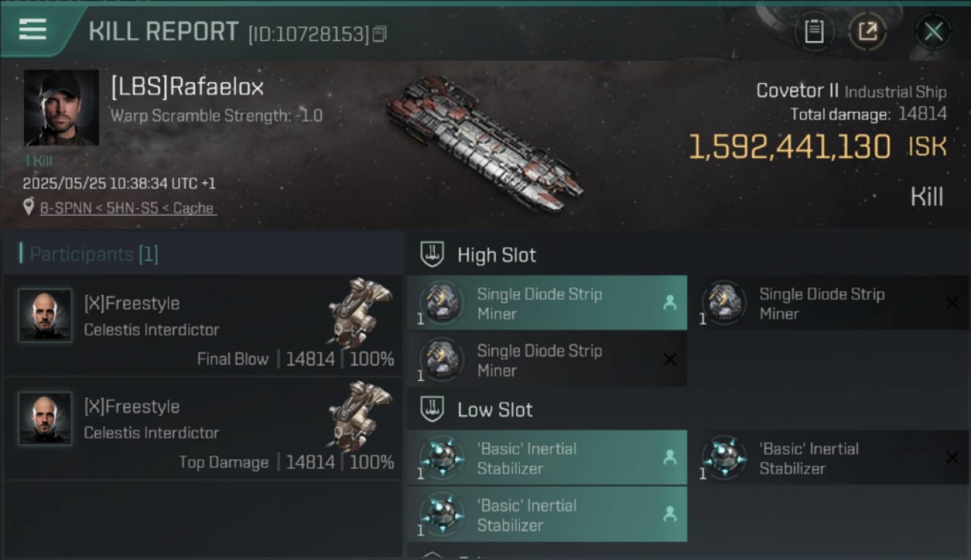Click the X on second-row Strip Miner
This screenshot has height=560, width=971.
coord(670,360)
